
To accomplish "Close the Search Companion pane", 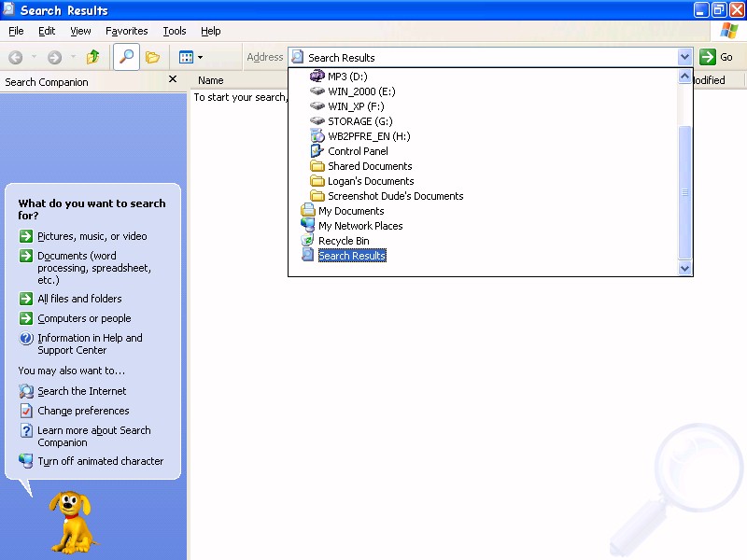I will pyautogui.click(x=173, y=79).
